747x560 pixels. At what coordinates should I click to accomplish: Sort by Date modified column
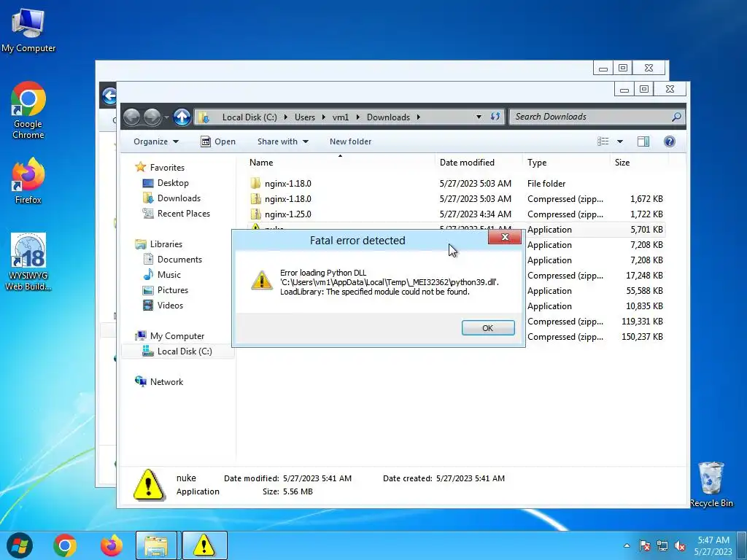click(x=479, y=163)
